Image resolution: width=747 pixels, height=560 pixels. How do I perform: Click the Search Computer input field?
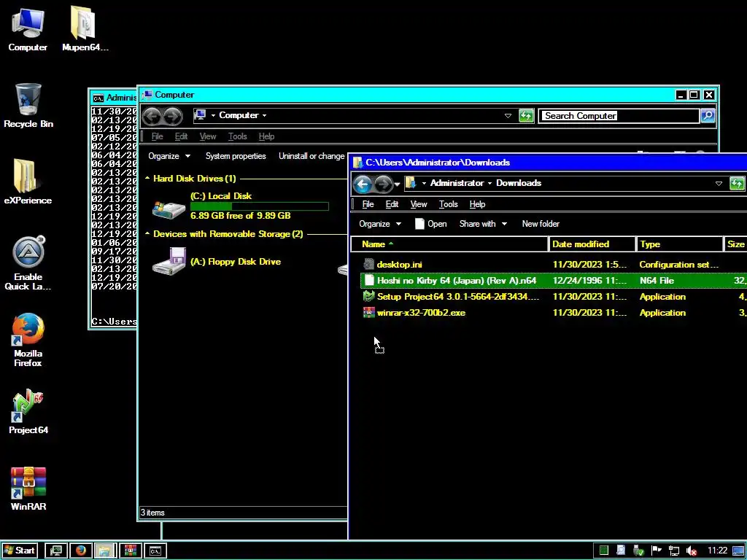click(x=619, y=116)
